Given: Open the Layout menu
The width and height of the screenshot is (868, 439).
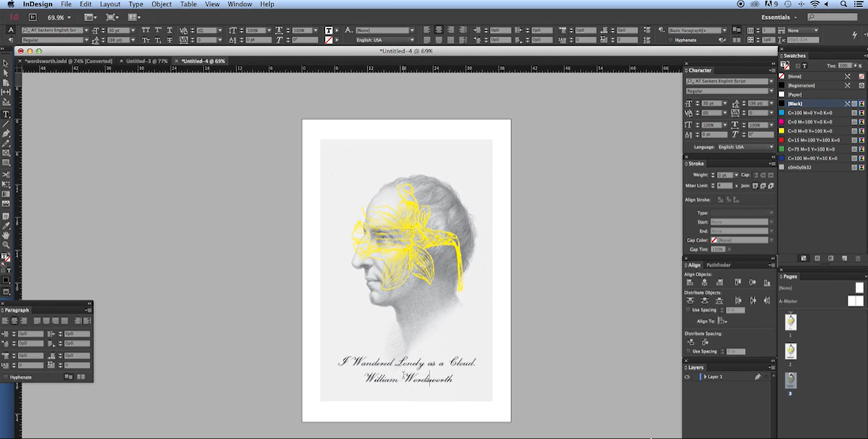Looking at the screenshot, I should point(110,4).
